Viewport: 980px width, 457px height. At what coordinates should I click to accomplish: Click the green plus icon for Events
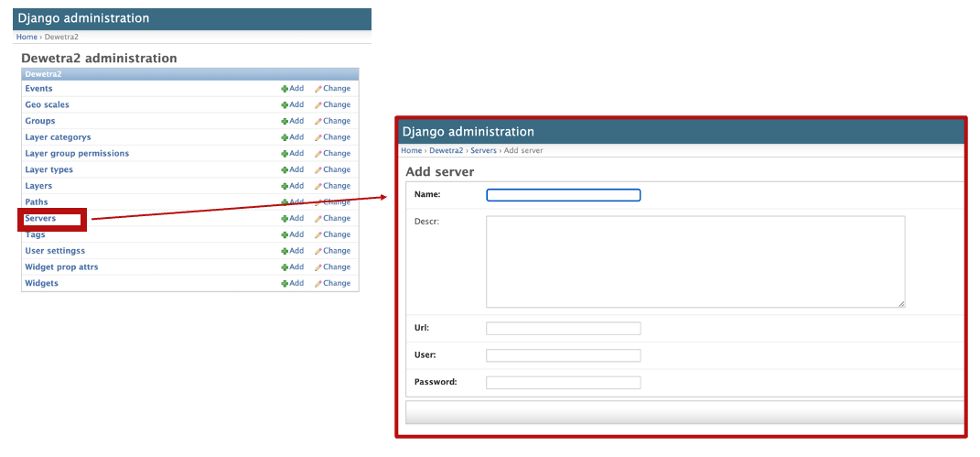point(285,89)
